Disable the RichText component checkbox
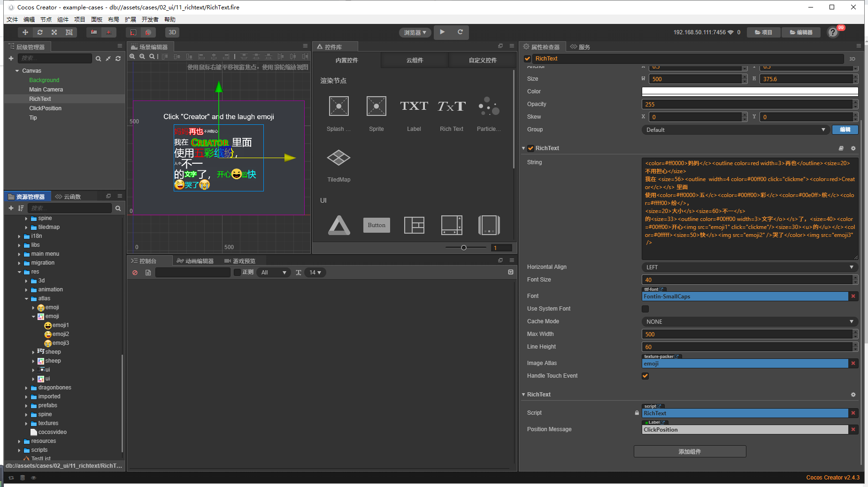 (531, 148)
